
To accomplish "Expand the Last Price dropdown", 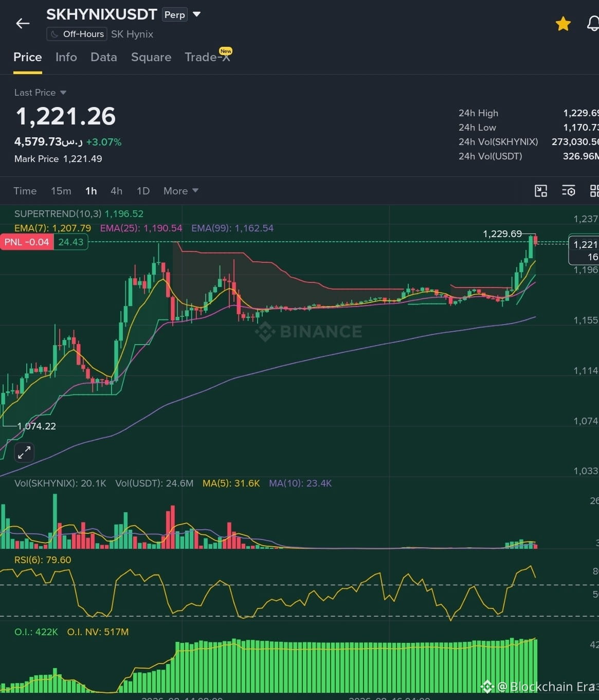I will [40, 93].
